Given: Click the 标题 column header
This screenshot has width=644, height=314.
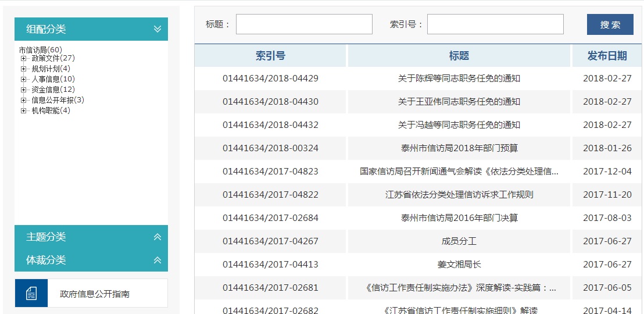Looking at the screenshot, I should point(459,56).
